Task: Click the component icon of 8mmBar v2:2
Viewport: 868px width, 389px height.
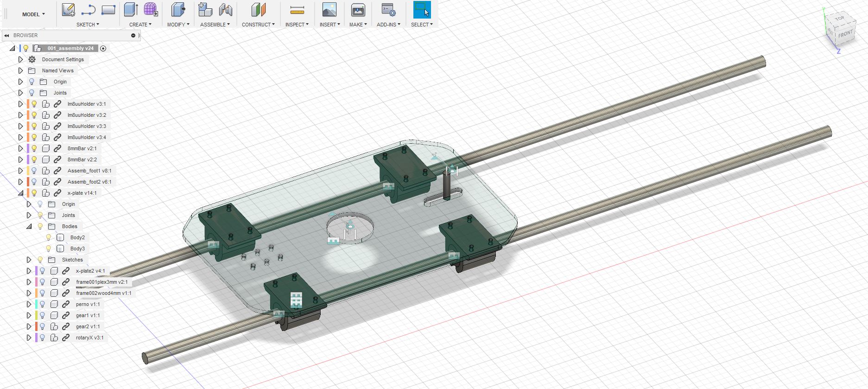Action: [x=46, y=159]
